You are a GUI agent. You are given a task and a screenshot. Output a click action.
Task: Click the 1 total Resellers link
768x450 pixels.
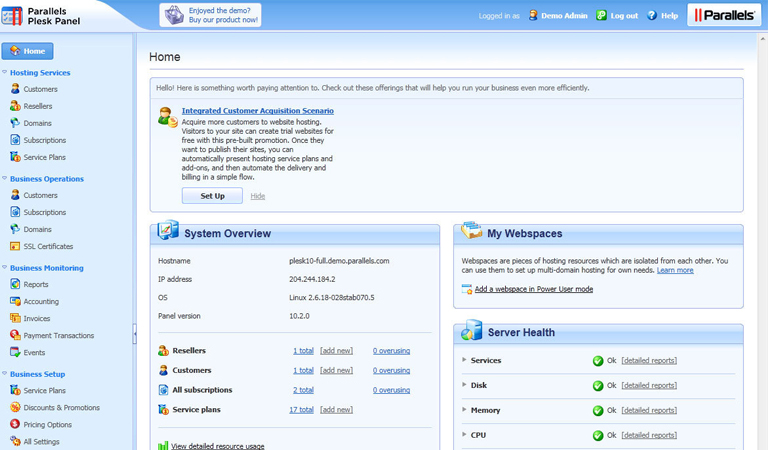point(303,351)
